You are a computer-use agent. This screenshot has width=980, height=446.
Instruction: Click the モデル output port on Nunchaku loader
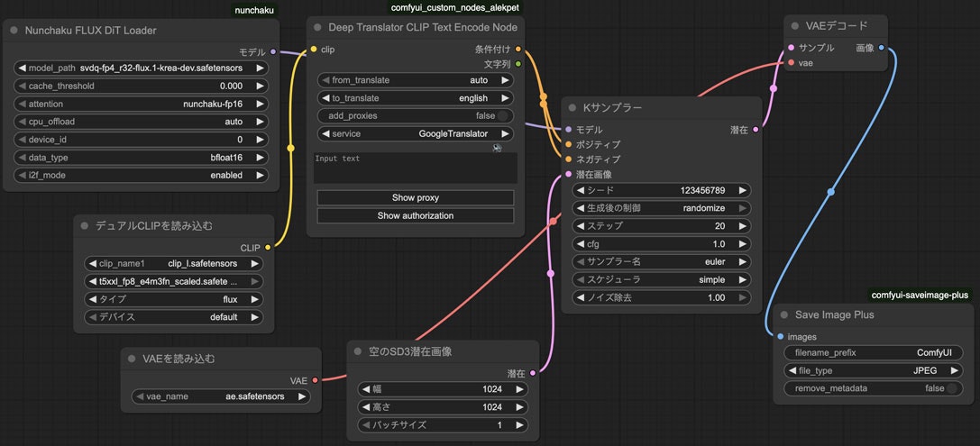click(x=273, y=52)
